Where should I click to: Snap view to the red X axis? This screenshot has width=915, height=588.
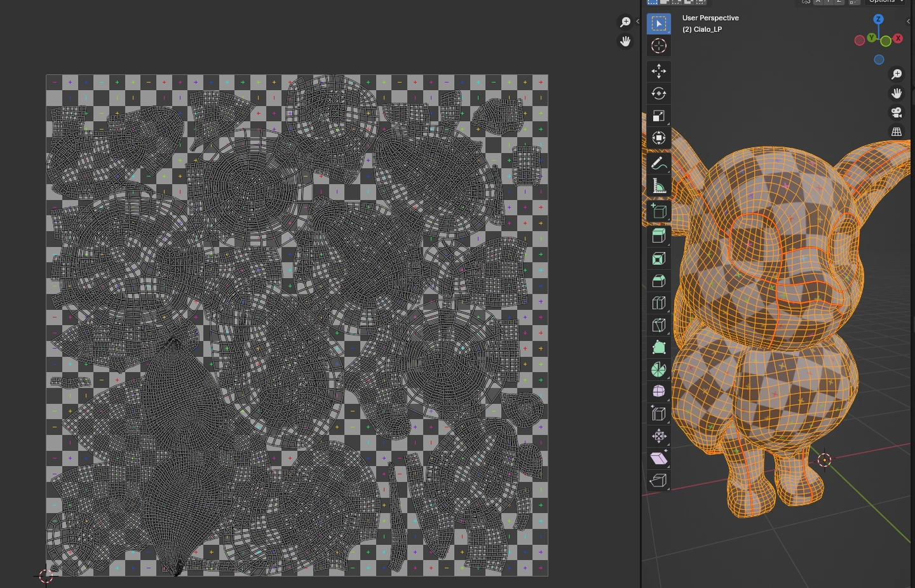click(x=898, y=39)
